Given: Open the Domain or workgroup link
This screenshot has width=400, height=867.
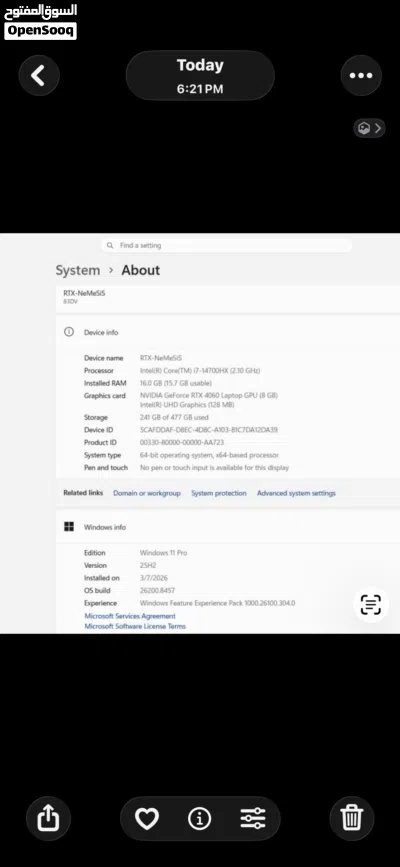Looking at the screenshot, I should 147,493.
